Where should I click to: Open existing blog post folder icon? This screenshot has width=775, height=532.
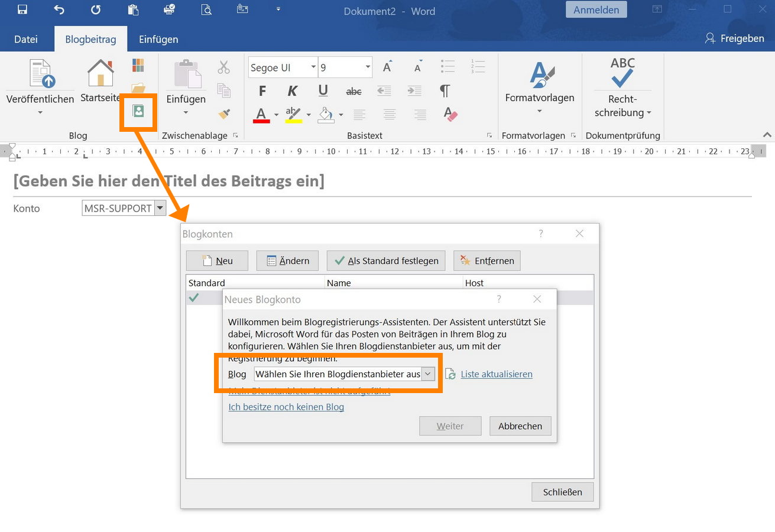138,88
